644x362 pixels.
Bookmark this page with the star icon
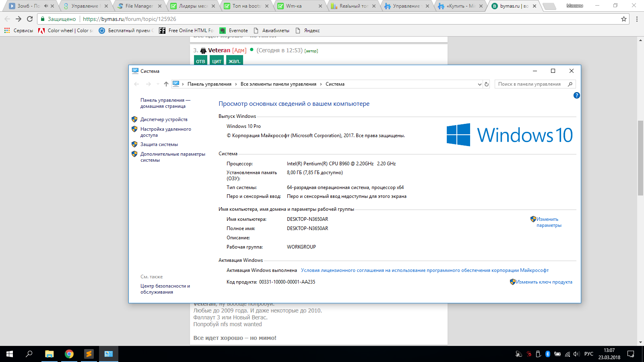[x=624, y=19]
